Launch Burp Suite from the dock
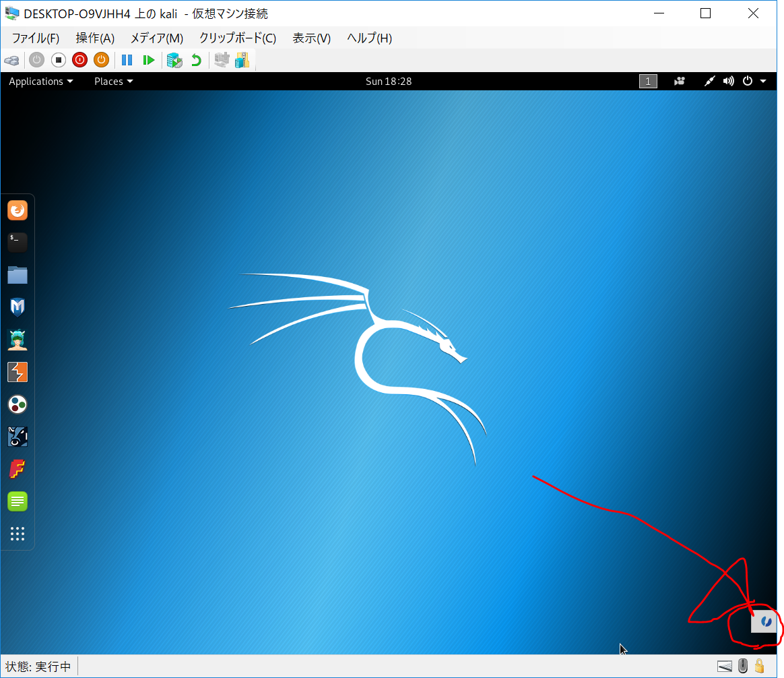 18,372
